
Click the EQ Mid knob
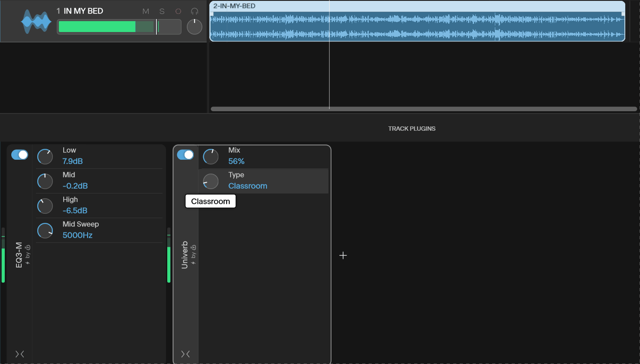45,181
